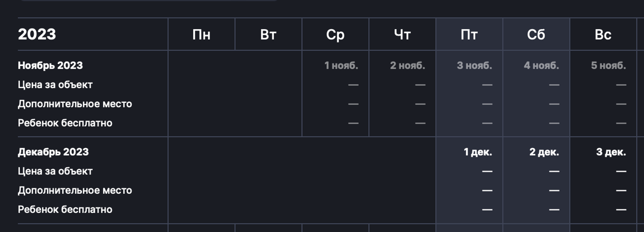
Task: Click the Ср weekday column header
Action: (x=335, y=34)
